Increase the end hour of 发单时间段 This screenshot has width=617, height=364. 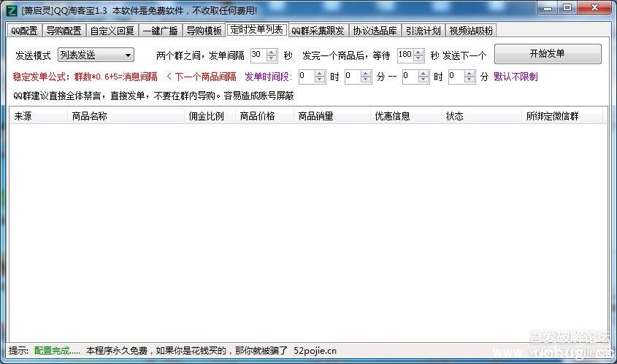(x=424, y=74)
